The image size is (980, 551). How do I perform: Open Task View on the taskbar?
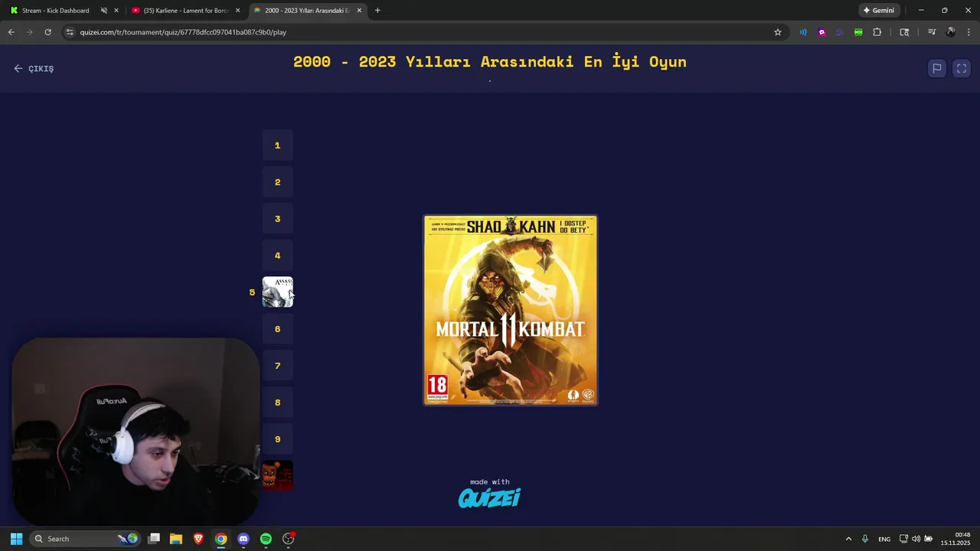pyautogui.click(x=154, y=539)
